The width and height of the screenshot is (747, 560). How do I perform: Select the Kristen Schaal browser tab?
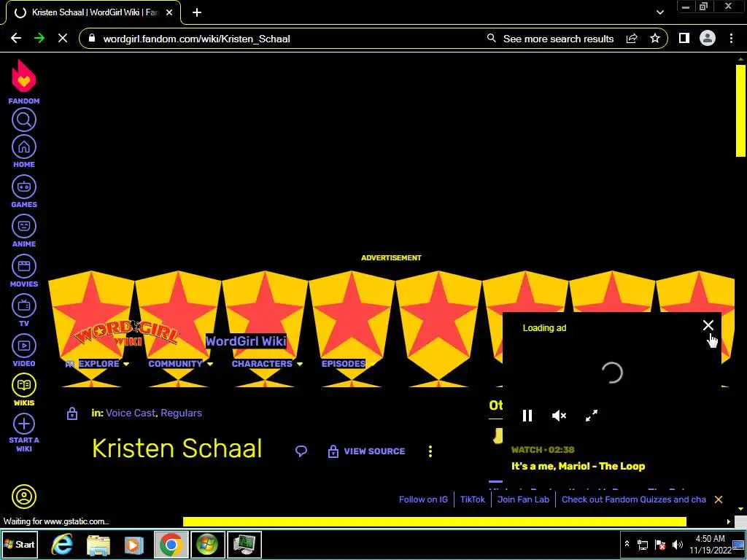[x=93, y=13]
